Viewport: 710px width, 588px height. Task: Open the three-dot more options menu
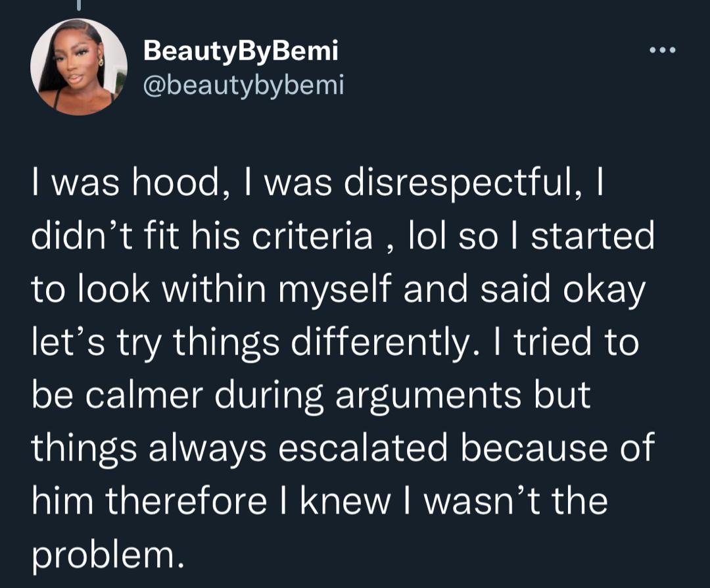[x=661, y=50]
